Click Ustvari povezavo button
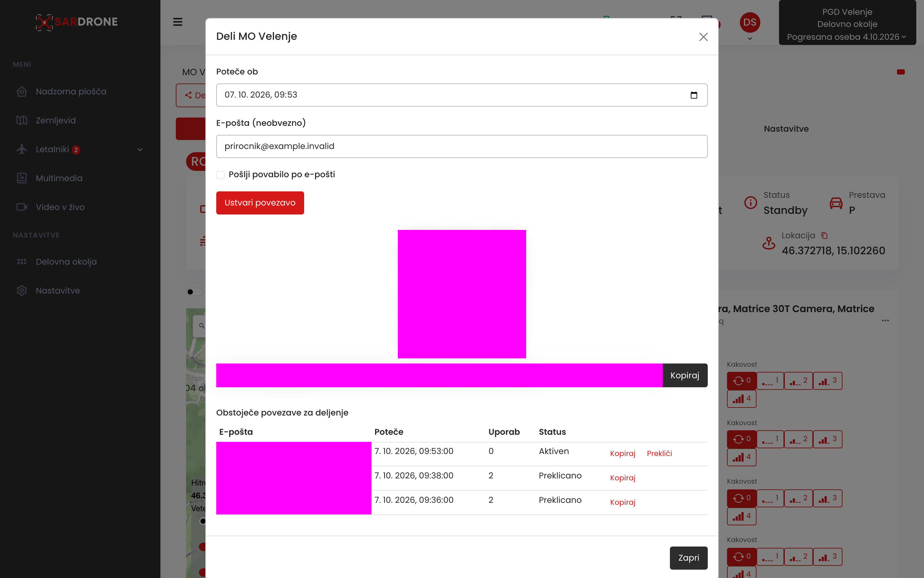The width and height of the screenshot is (924, 578). pyautogui.click(x=260, y=203)
